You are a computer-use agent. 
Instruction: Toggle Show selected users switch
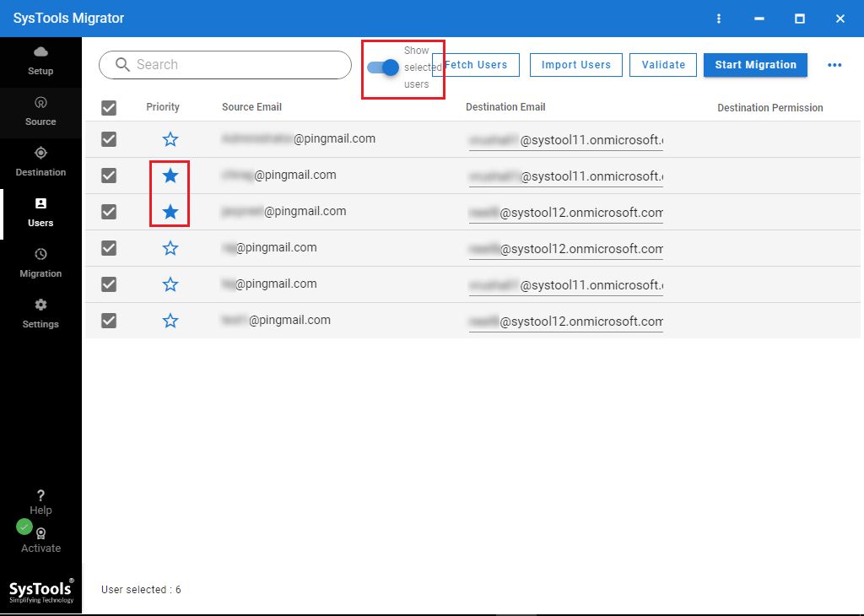point(384,68)
